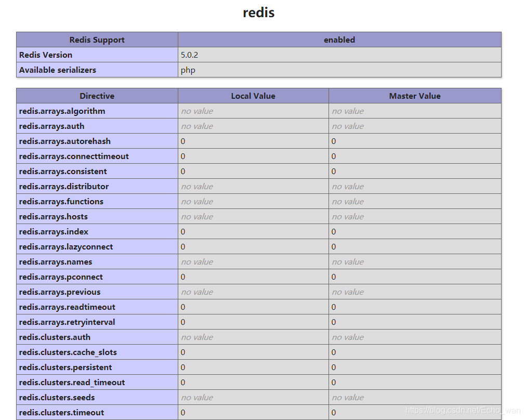Click local value of redis.arrays.algorithm
The image size is (525, 420).
tap(197, 111)
